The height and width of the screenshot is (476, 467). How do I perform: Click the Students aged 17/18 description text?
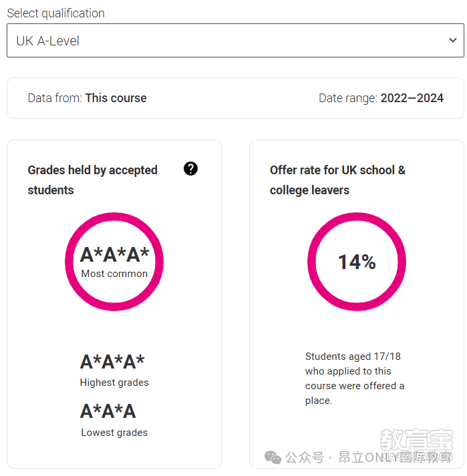[x=355, y=379]
